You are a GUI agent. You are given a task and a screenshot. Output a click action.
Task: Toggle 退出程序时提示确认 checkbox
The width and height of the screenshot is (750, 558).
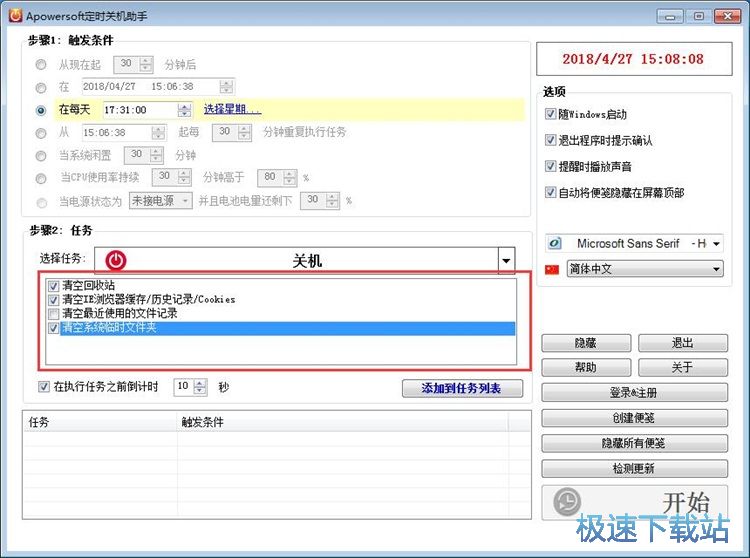click(x=550, y=140)
